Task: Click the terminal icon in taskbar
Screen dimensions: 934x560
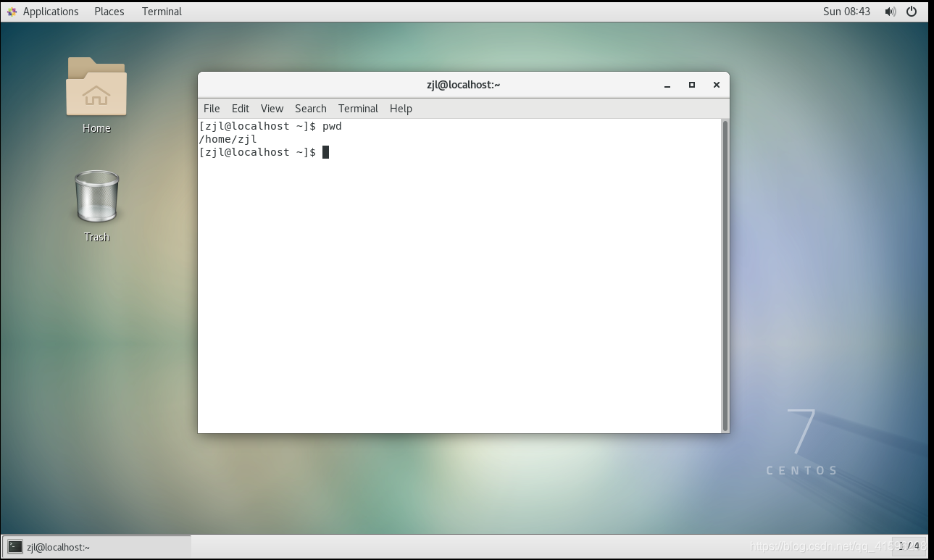Action: [x=15, y=547]
